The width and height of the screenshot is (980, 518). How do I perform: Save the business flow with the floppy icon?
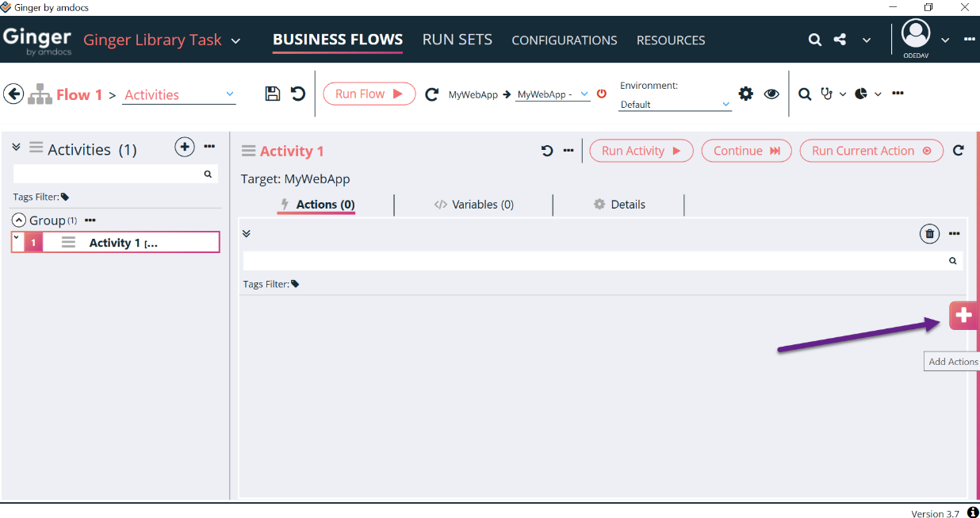272,94
